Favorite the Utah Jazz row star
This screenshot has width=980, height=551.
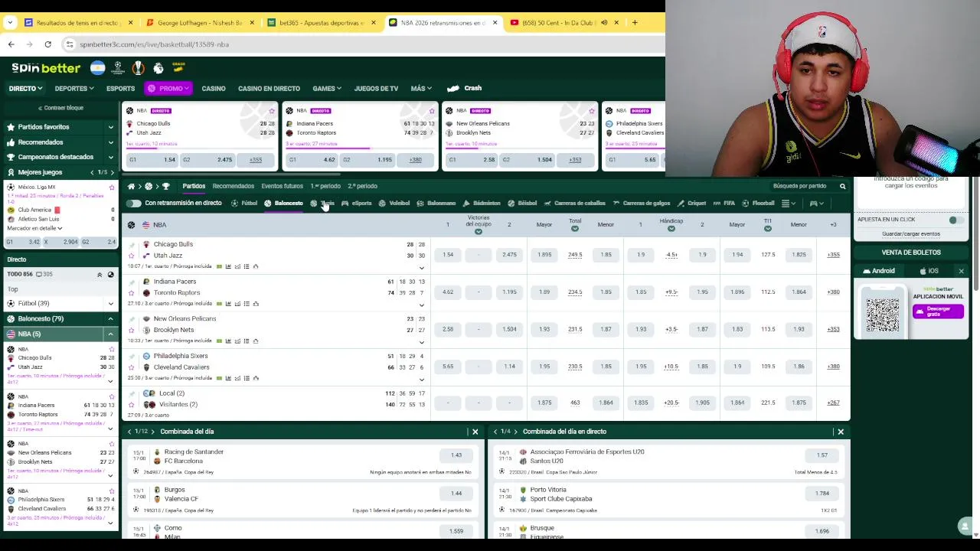click(x=131, y=256)
